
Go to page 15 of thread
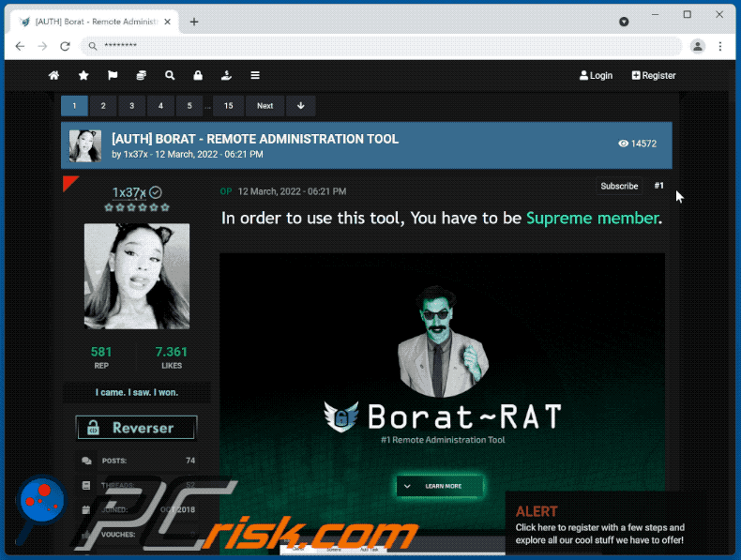point(228,106)
